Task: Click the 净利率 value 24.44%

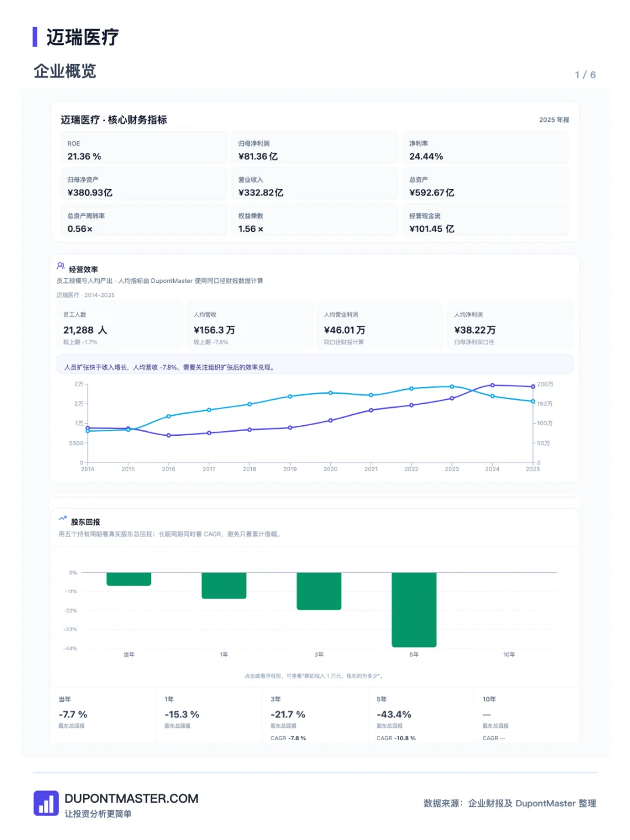Action: pos(426,156)
